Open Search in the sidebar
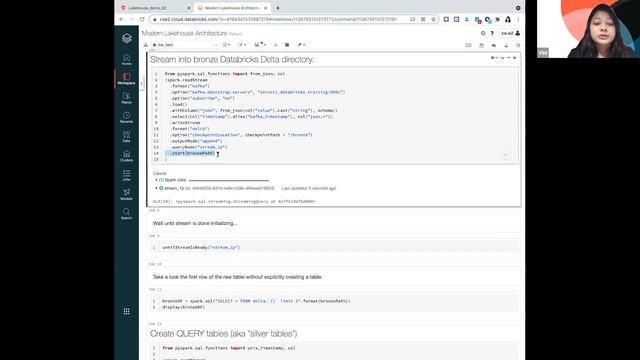Image resolution: width=640 pixels, height=360 pixels. pyautogui.click(x=127, y=213)
